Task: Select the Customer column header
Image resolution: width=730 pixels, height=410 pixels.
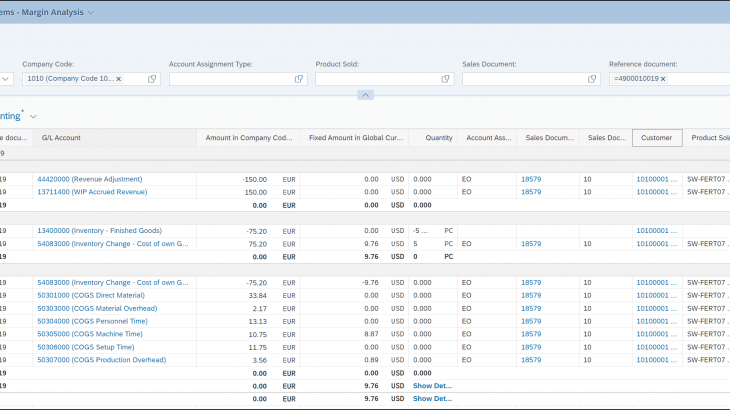Action: tap(656, 138)
